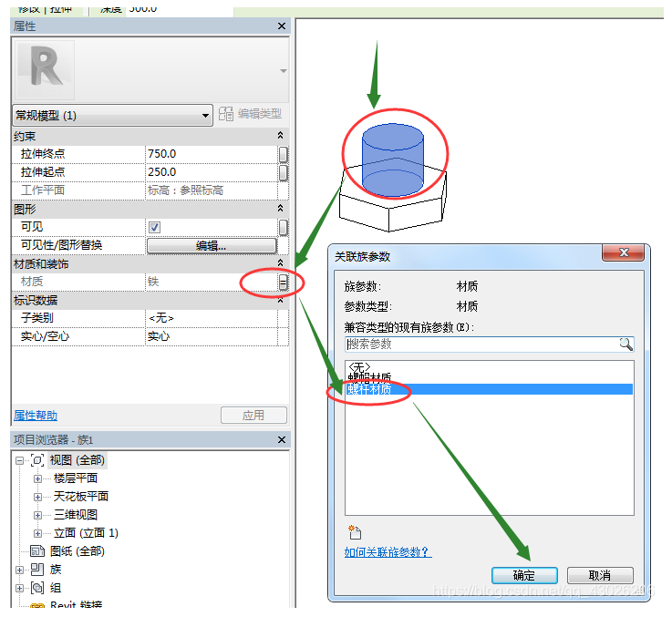
Task: Toggle the 可见 checkbox
Action: (x=155, y=227)
